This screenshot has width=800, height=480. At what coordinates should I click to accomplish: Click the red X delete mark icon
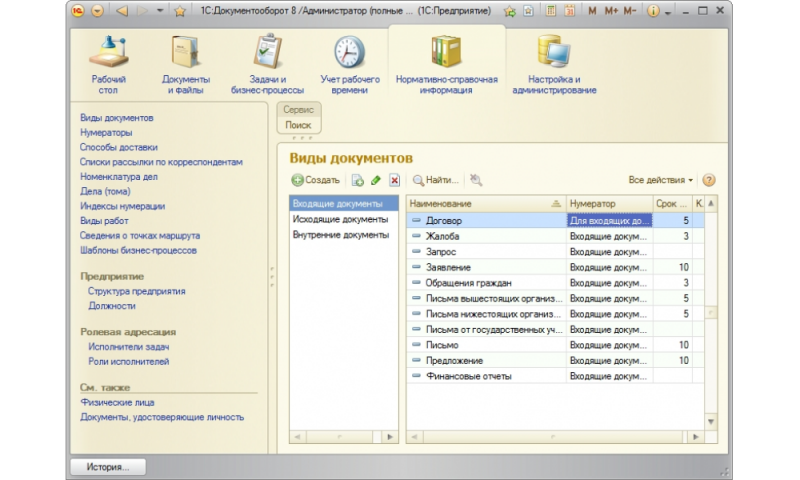pyautogui.click(x=394, y=180)
